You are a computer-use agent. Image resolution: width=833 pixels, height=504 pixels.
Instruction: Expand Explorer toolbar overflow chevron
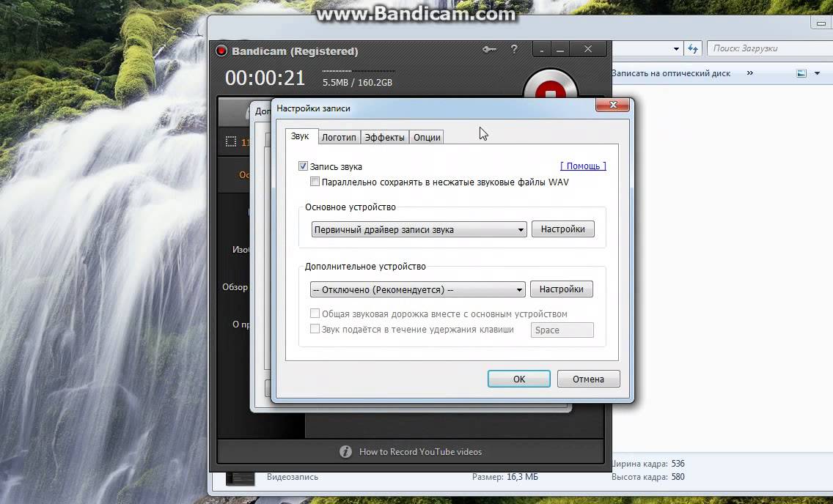pyautogui.click(x=749, y=73)
